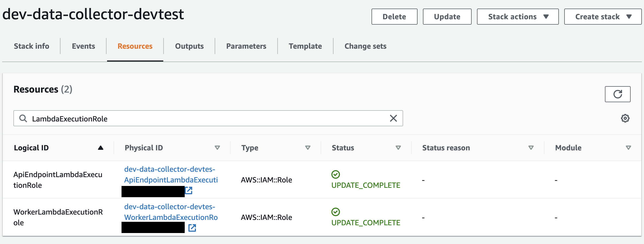644x244 pixels.
Task: Expand the Stack actions dropdown
Action: [x=518, y=17]
